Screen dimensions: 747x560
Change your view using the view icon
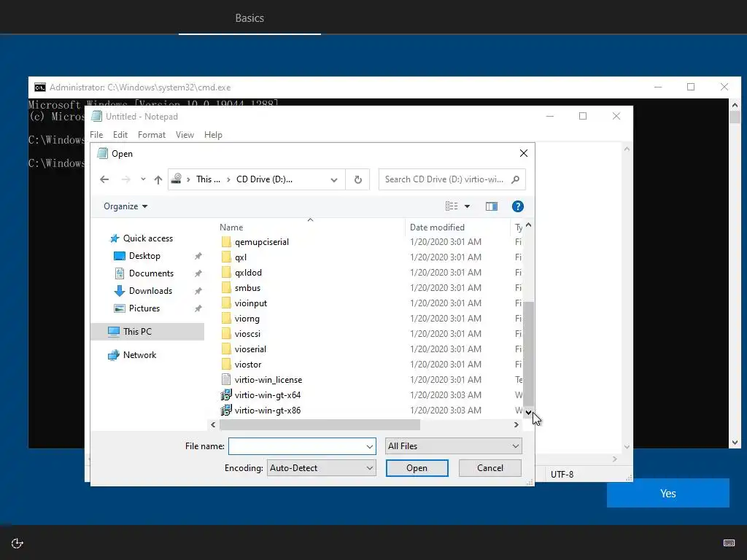coord(452,206)
